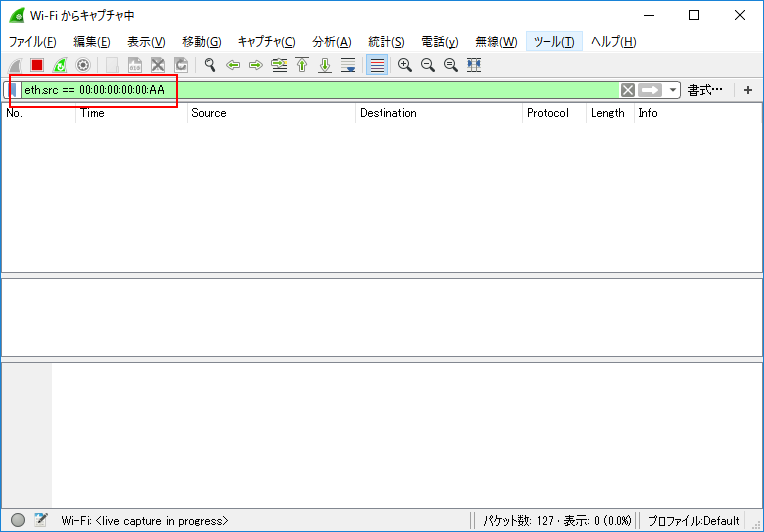Screen dimensions: 764x532
Task: Jump to first packet icon
Action: [302, 65]
